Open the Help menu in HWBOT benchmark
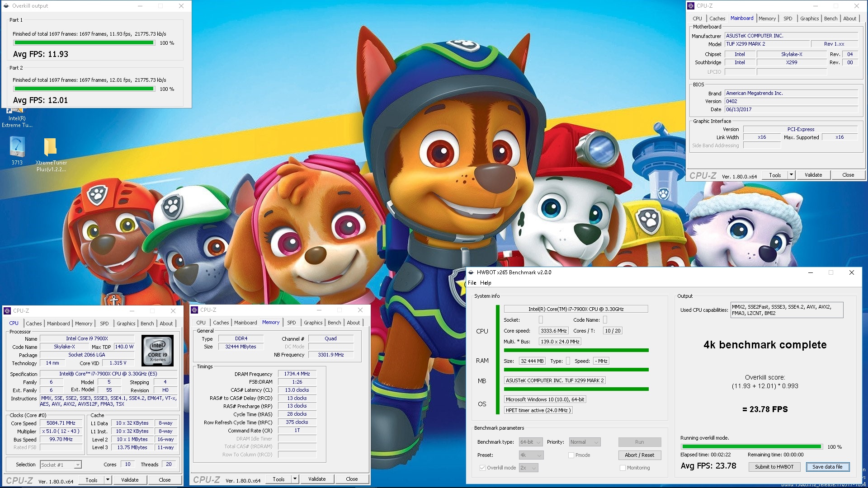This screenshot has height=488, width=868. 486,283
